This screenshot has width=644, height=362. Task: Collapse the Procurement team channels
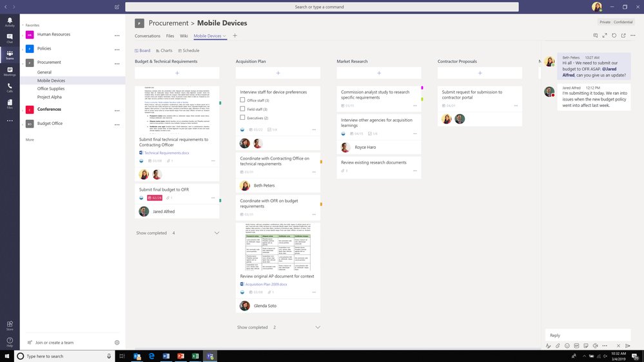point(23,62)
